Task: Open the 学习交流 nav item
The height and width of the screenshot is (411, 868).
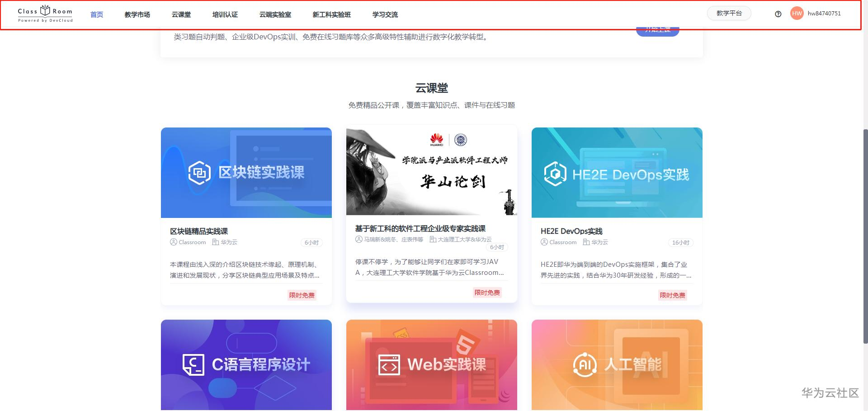Action: point(385,14)
